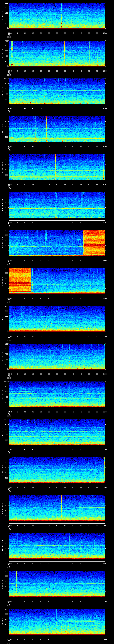Pick the 23-second vertical line in the 16:17 spectrogram
Screen dimensions: 114x644
coord(46,129)
